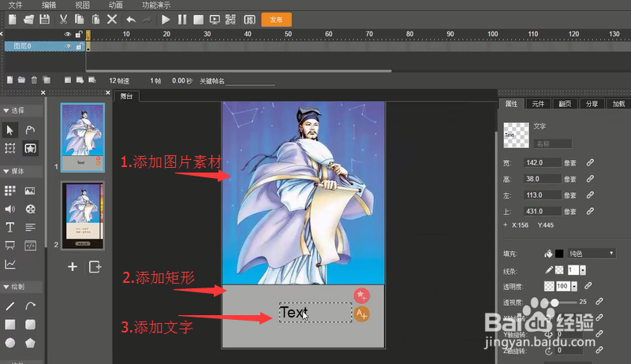Viewport: 631px width, 364px height.
Task: Paste with the clipboard icon
Action: coord(95,19)
